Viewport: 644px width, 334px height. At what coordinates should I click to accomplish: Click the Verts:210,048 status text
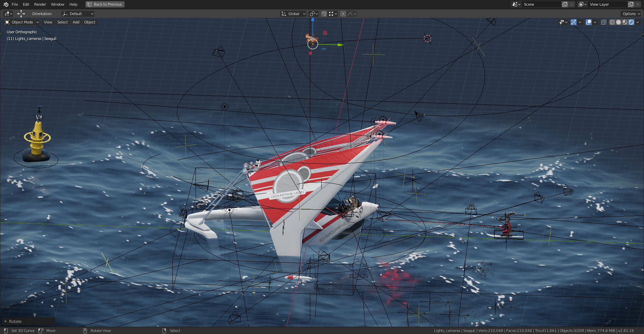(491, 331)
